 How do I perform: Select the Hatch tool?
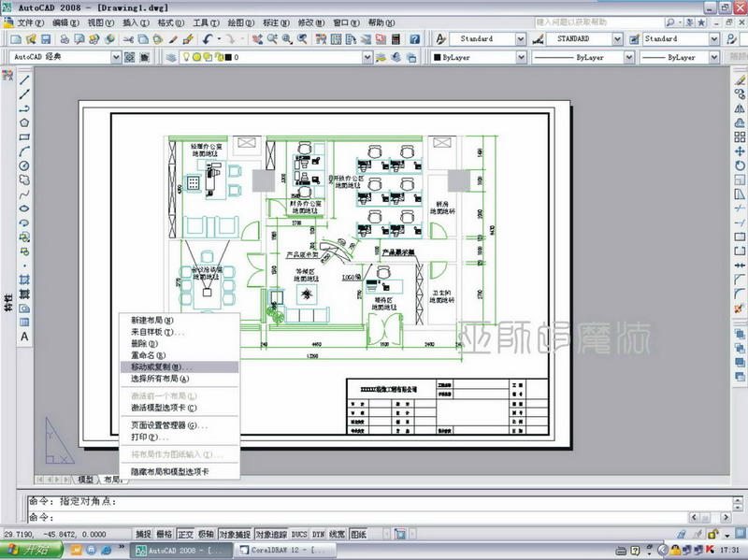pos(24,280)
